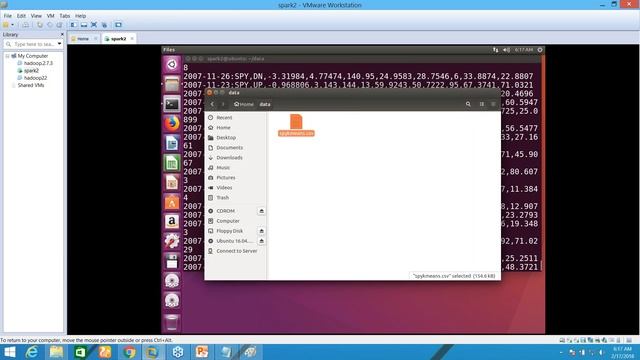Open the Ubuntu session gear menu
Viewport: 640px width, 360px height.
(540, 50)
